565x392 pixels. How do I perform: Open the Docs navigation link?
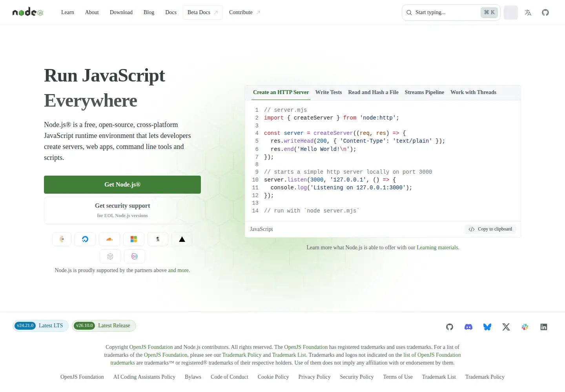(x=171, y=13)
